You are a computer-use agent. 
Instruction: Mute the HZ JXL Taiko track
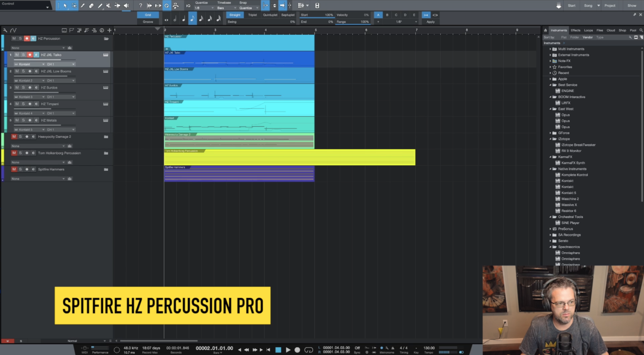click(17, 55)
